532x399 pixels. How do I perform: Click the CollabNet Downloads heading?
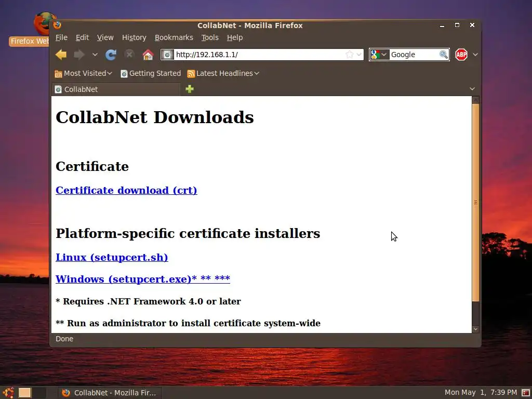[155, 117]
